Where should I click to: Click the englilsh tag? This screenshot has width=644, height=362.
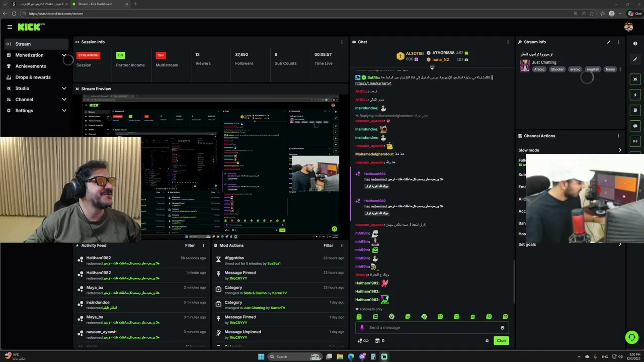click(593, 69)
